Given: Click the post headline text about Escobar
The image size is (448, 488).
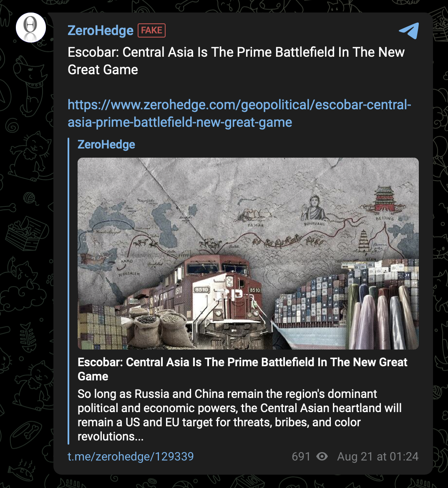Looking at the screenshot, I should [x=236, y=61].
